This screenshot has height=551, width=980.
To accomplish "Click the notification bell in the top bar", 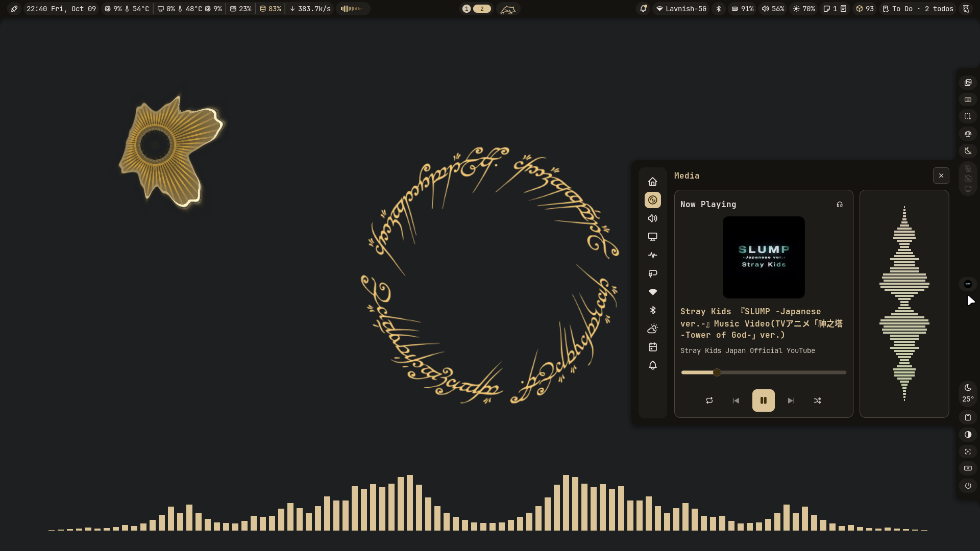I will pos(643,9).
